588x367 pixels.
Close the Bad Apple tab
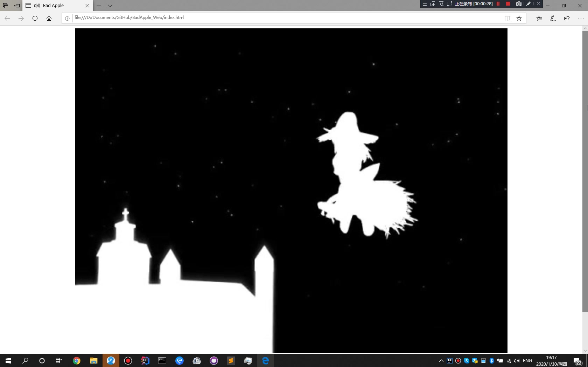pyautogui.click(x=87, y=6)
